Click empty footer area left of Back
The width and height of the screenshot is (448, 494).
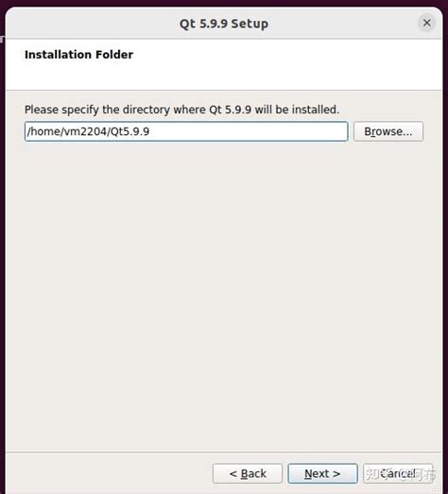point(109,473)
